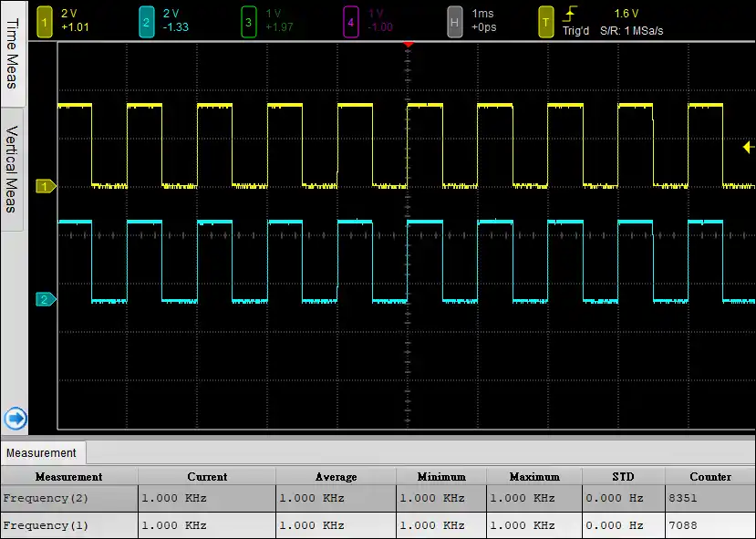This screenshot has width=756, height=539.
Task: Click the yellow Channel 1 badge
Action: 46,20
